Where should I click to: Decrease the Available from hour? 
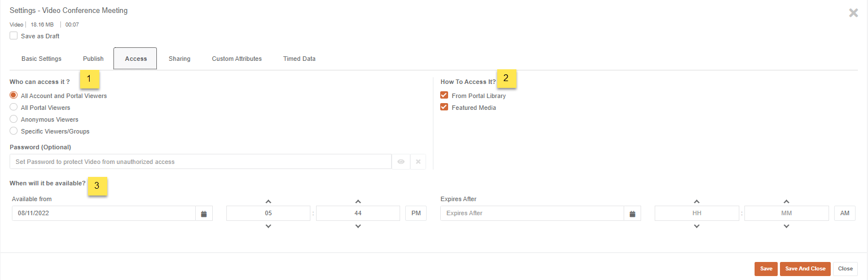pos(268,226)
